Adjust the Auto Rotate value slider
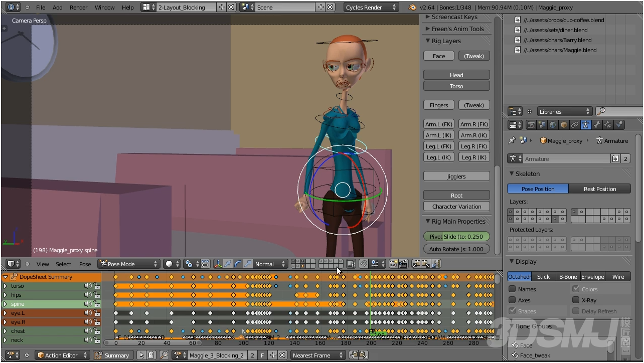This screenshot has height=363, width=644. [x=456, y=249]
